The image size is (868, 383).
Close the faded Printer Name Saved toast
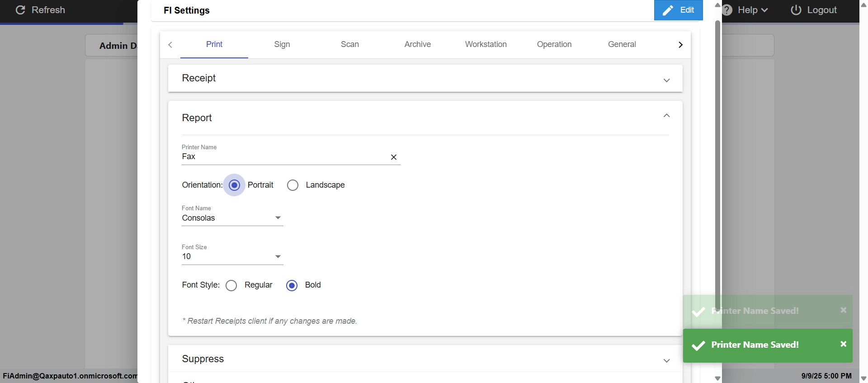coord(843,310)
